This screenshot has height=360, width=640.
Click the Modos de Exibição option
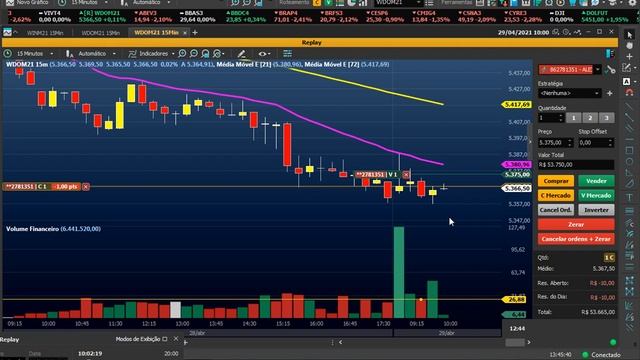(141, 339)
